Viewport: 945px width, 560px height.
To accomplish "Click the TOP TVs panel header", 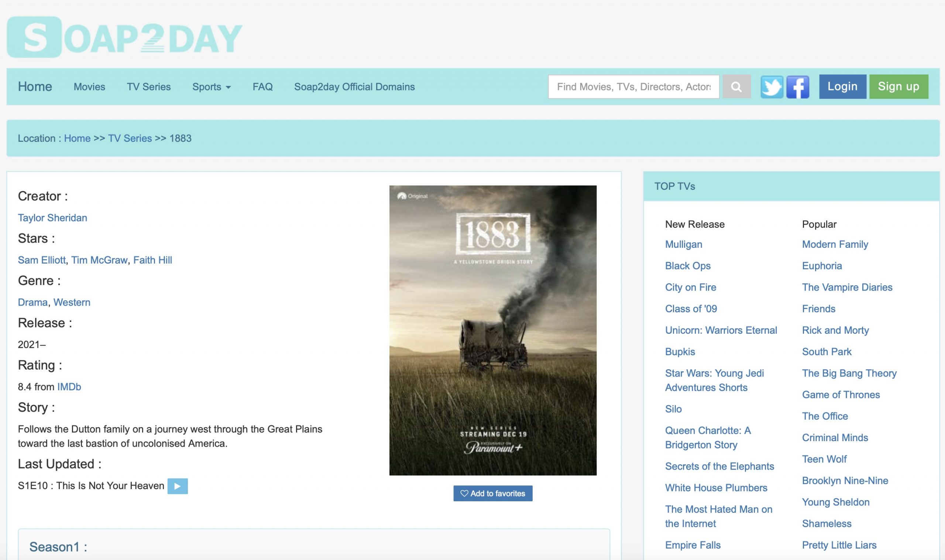I will pyautogui.click(x=791, y=186).
